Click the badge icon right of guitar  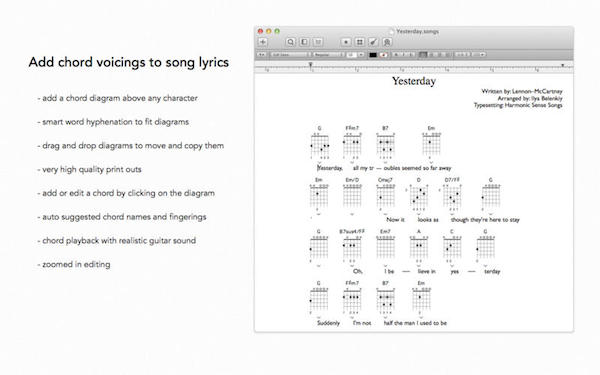387,42
